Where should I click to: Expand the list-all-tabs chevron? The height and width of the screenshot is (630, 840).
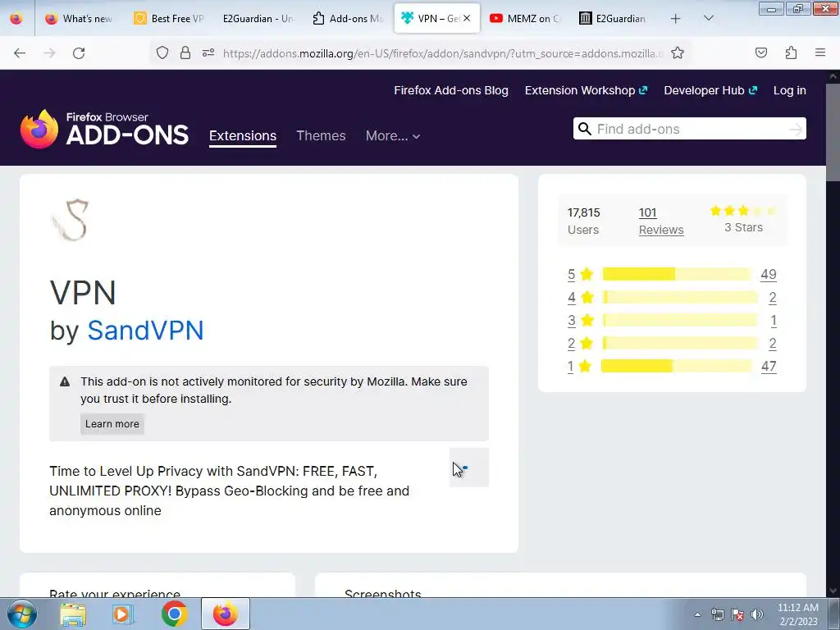pos(708,18)
